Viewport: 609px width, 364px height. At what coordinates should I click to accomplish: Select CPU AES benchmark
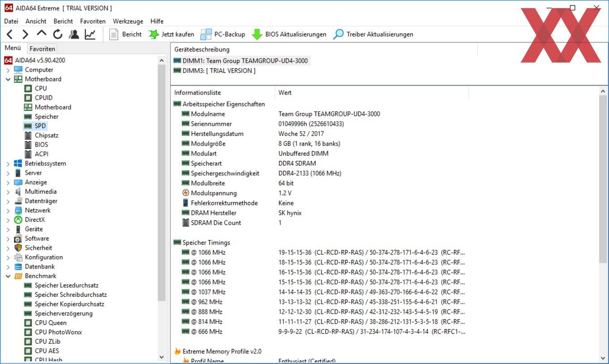pos(47,351)
